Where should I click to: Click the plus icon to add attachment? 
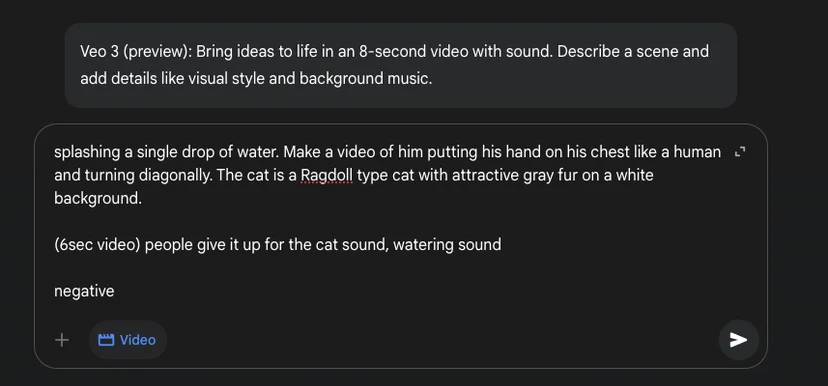pos(62,340)
